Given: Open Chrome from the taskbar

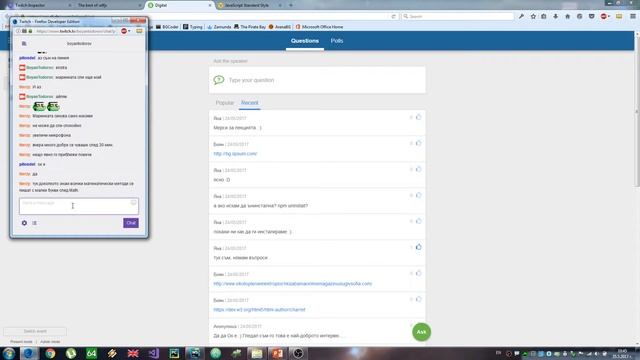Looking at the screenshot, I should 50,353.
